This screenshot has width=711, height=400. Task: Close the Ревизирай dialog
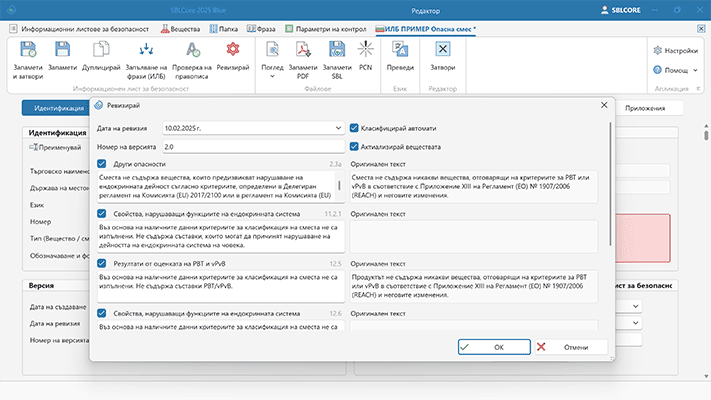click(604, 105)
